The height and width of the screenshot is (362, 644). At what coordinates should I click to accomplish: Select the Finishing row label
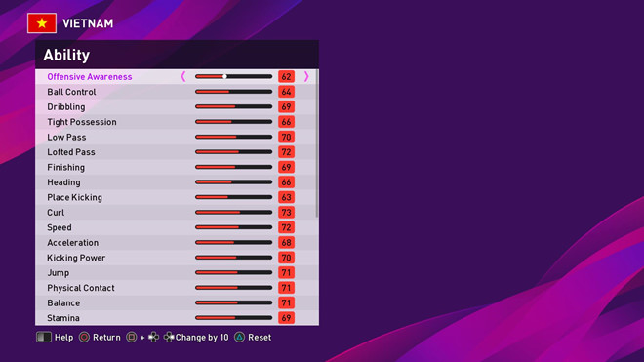click(65, 167)
